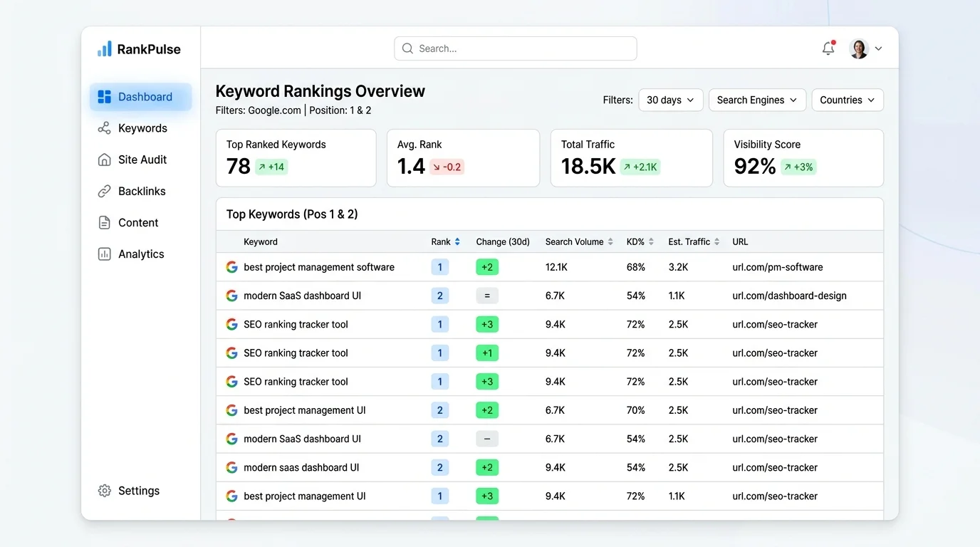The width and height of the screenshot is (980, 547).
Task: Click the Total Traffic value 18.5K
Action: coord(588,167)
